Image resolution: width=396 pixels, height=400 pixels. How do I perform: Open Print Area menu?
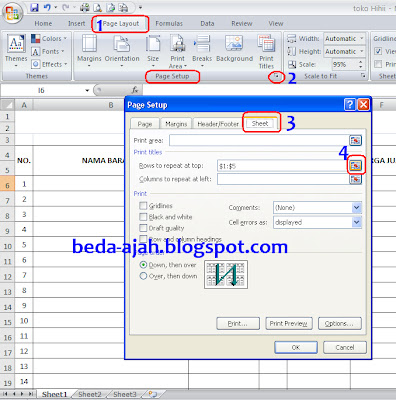tap(177, 51)
